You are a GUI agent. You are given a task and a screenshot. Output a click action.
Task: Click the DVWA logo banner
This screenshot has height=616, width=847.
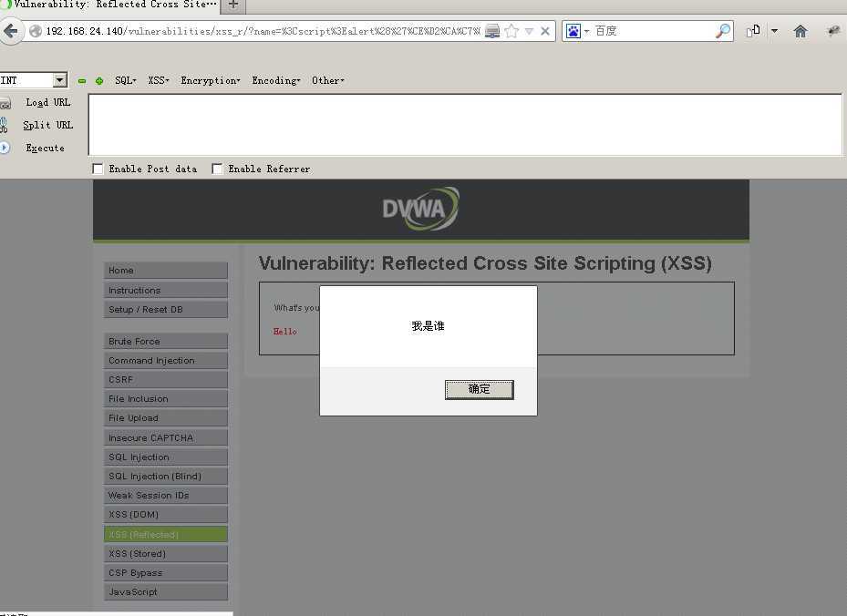tap(421, 209)
